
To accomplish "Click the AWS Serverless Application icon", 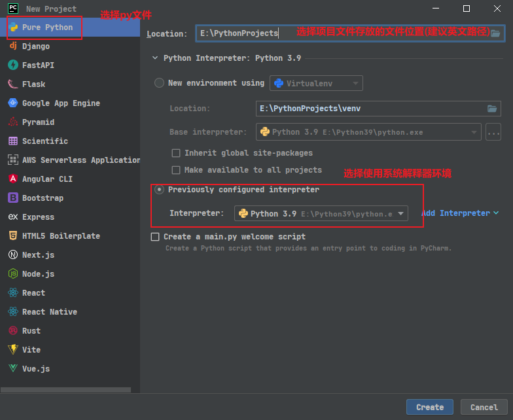I will tap(13, 160).
